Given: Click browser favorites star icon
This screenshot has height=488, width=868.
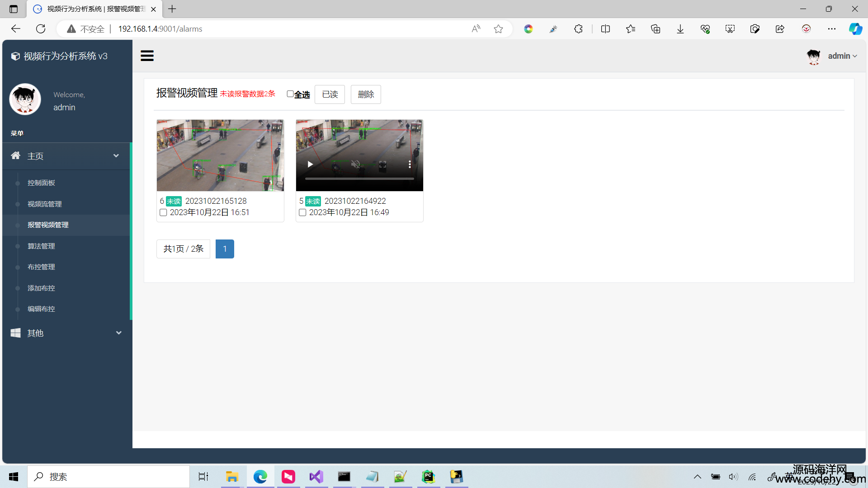Looking at the screenshot, I should [498, 29].
